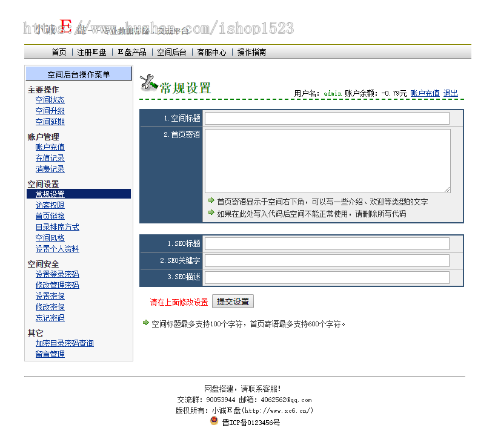The width and height of the screenshot is (495, 448).
Task: Go to the 首页链接 settings
Action: pos(50,216)
